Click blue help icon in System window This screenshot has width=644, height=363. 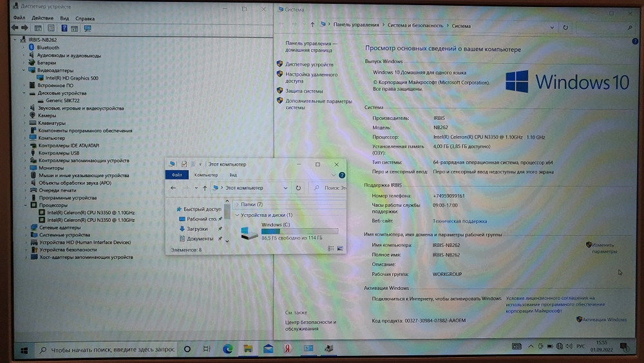pyautogui.click(x=635, y=41)
